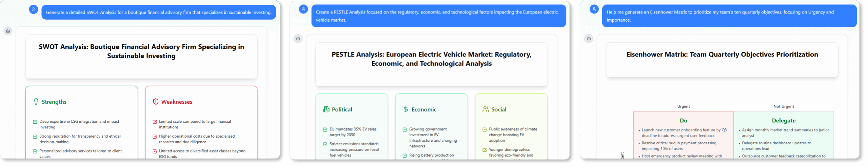Toggle the "Growing government investment in EV" checkbox
Image resolution: width=868 pixels, height=167 pixels.
(x=405, y=129)
